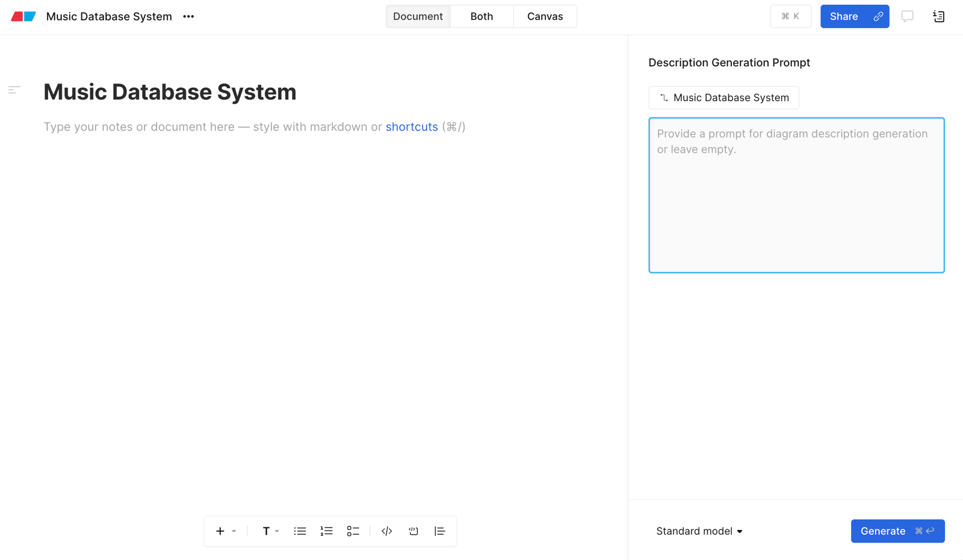This screenshot has height=560, width=963.
Task: Click the Generate button
Action: coord(897,531)
